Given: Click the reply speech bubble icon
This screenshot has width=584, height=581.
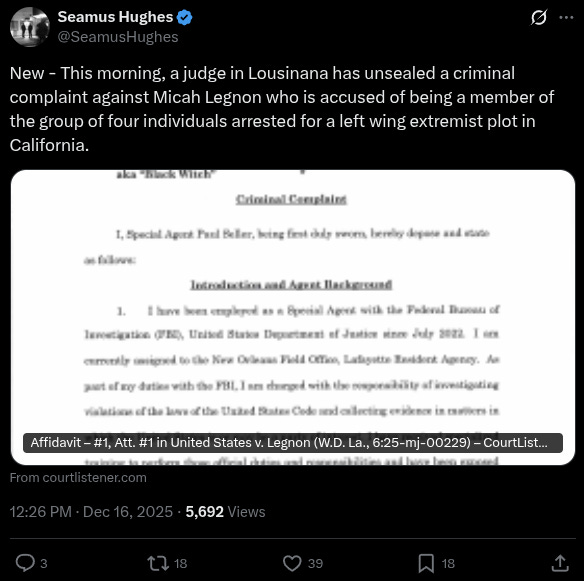Looking at the screenshot, I should pyautogui.click(x=25, y=563).
